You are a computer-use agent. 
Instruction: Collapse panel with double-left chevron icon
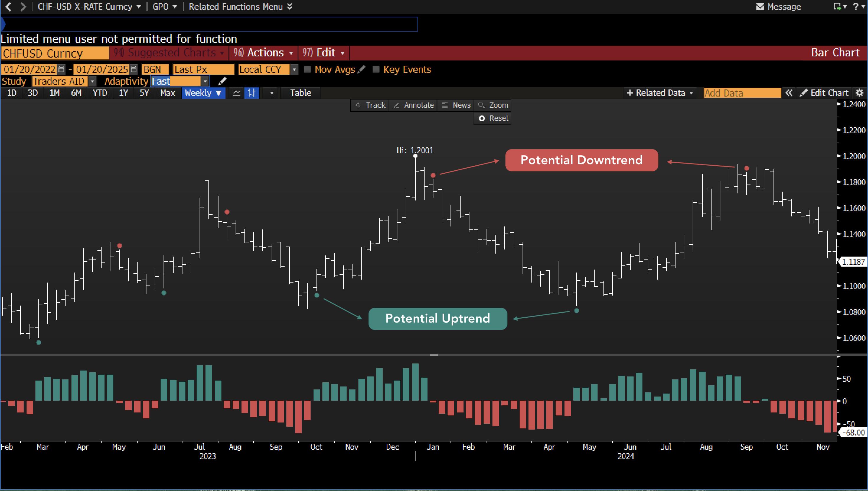click(788, 93)
